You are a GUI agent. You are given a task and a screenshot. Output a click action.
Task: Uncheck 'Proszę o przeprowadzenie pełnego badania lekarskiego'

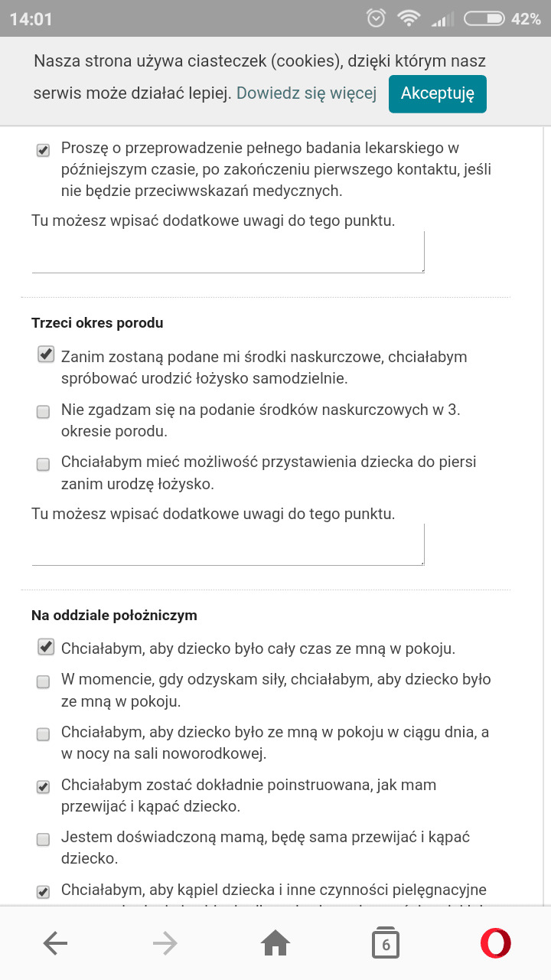tap(44, 150)
